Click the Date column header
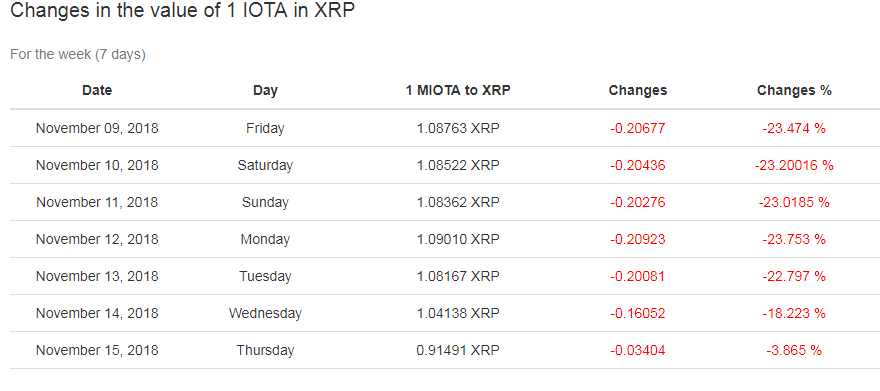 97,90
